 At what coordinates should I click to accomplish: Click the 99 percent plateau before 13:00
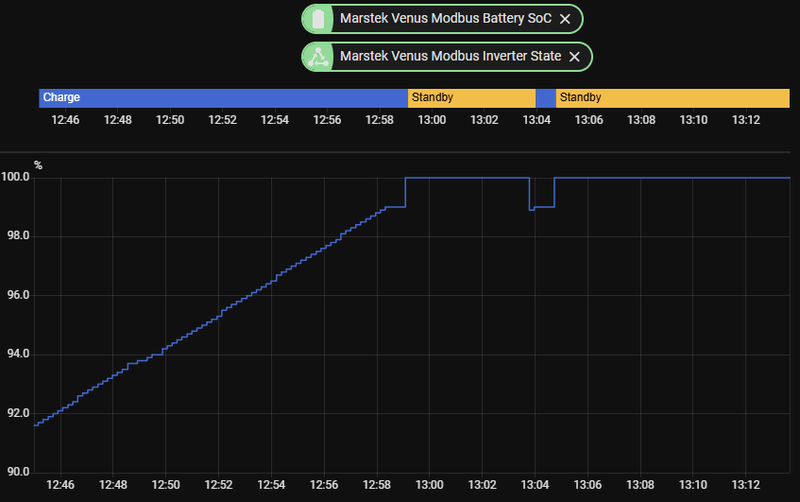point(395,207)
